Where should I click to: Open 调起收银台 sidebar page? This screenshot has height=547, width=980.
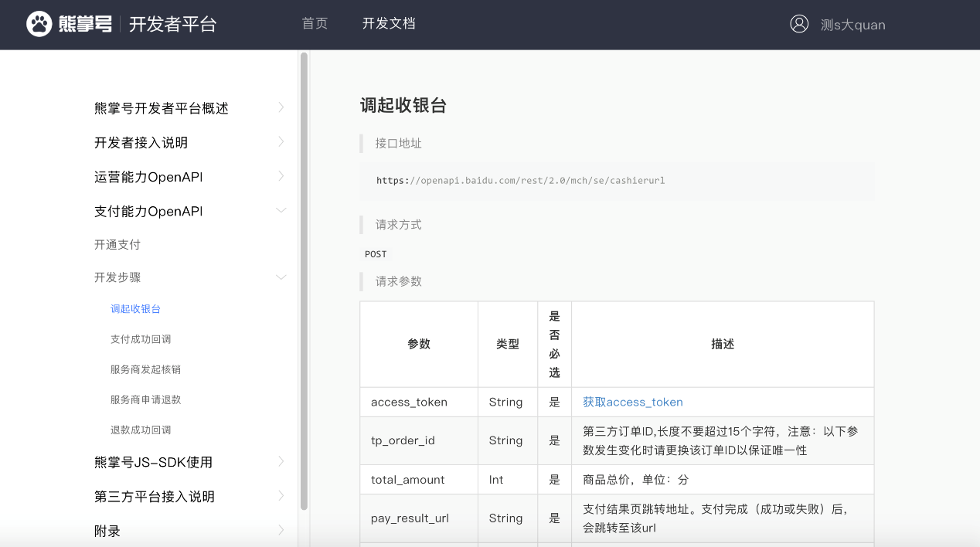point(135,309)
